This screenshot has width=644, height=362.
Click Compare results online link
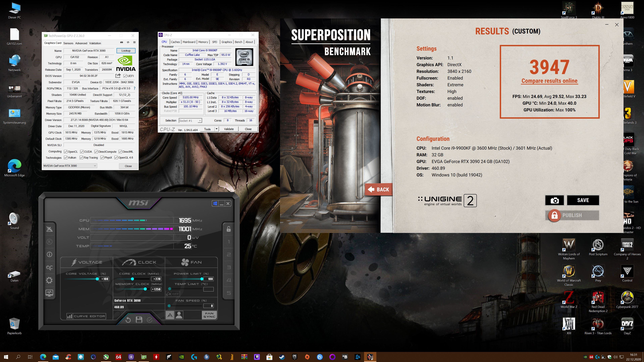(x=550, y=81)
